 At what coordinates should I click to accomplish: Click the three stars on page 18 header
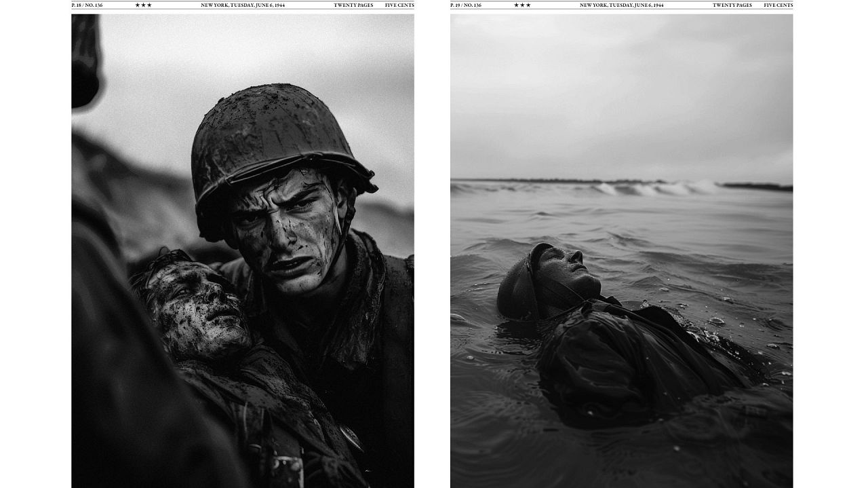pyautogui.click(x=143, y=5)
